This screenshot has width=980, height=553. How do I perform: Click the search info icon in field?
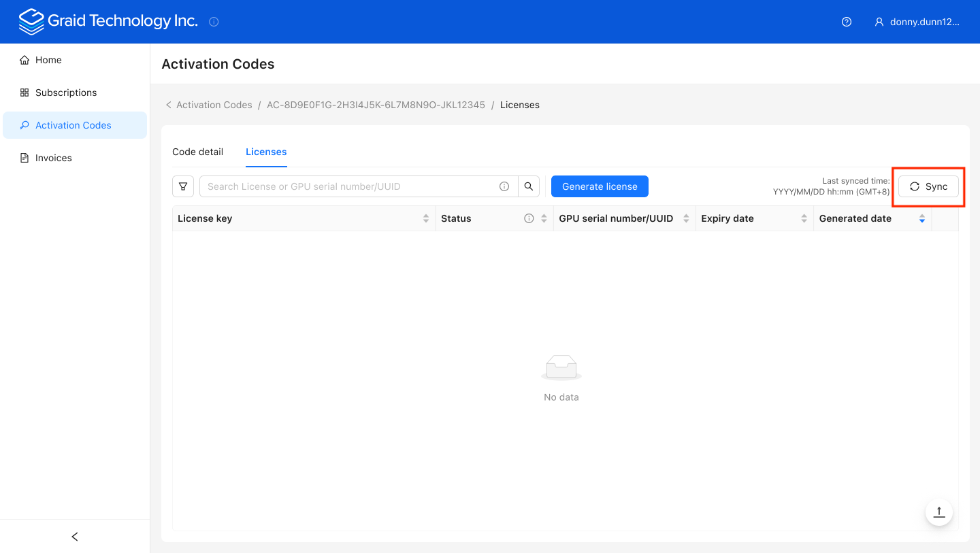(504, 186)
